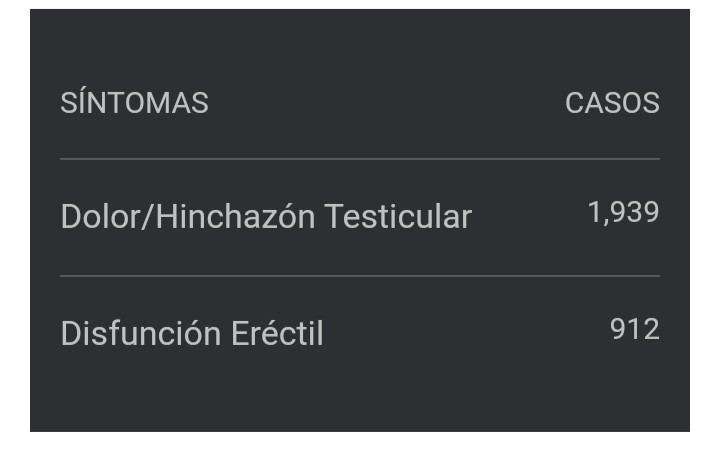This screenshot has width=720, height=450.
Task: Click the blank space between Eréctil and 912
Action: (467, 332)
